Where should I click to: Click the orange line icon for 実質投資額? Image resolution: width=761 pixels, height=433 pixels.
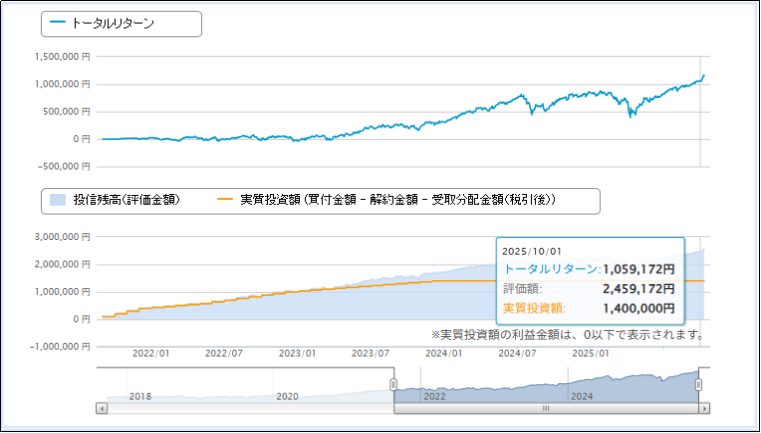pyautogui.click(x=225, y=201)
